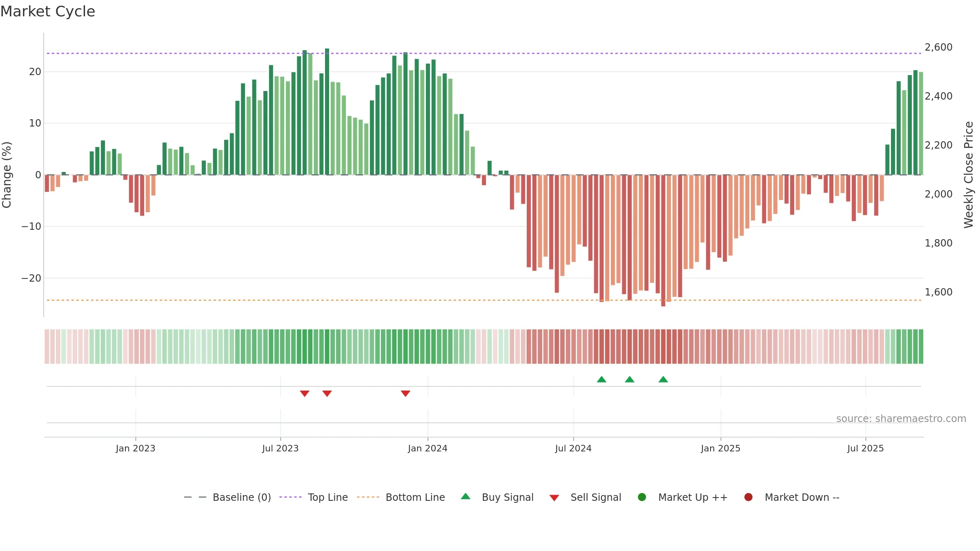Click the last bright green heat strip cell

(921, 347)
